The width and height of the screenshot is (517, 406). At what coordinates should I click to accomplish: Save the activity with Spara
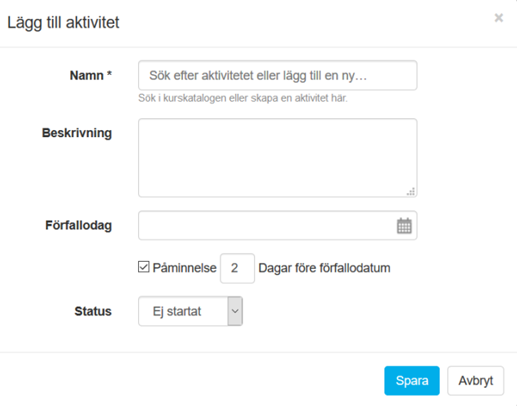click(x=412, y=381)
